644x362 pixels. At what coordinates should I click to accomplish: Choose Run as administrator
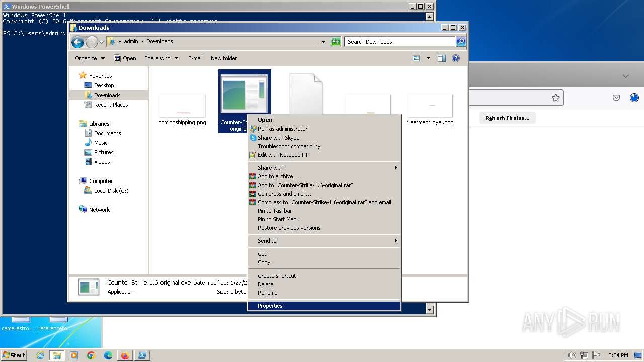coord(325,129)
